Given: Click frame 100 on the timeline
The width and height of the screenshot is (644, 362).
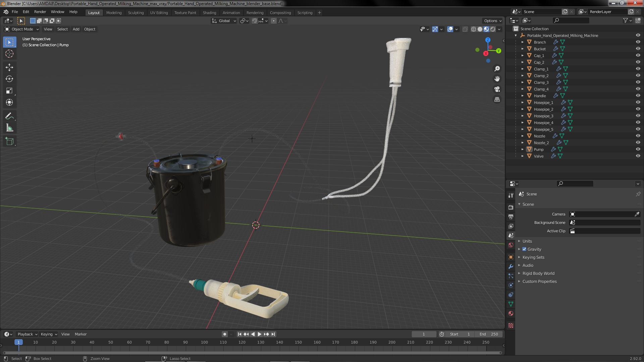Looking at the screenshot, I should (x=204, y=343).
